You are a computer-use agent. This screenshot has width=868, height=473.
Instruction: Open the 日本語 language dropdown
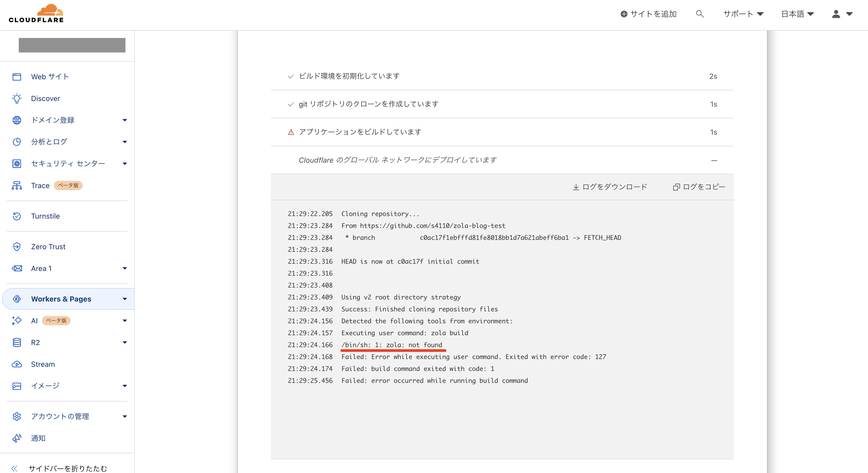pyautogui.click(x=797, y=14)
